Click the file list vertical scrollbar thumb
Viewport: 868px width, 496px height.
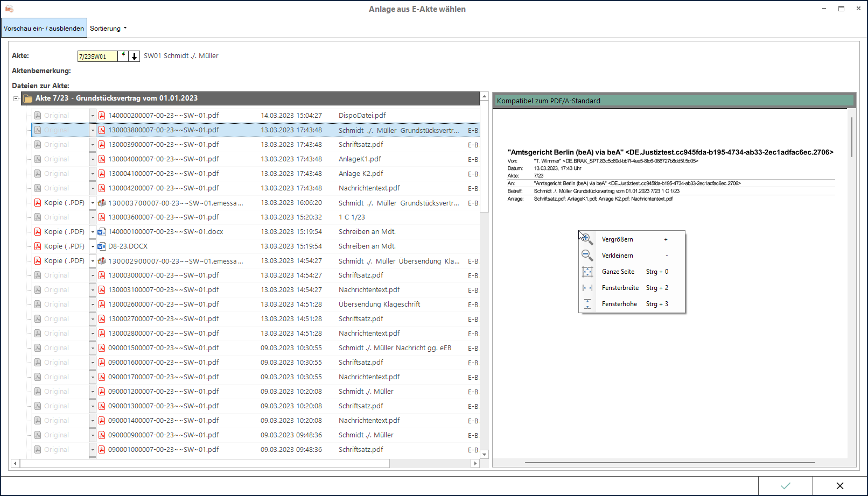[485, 157]
